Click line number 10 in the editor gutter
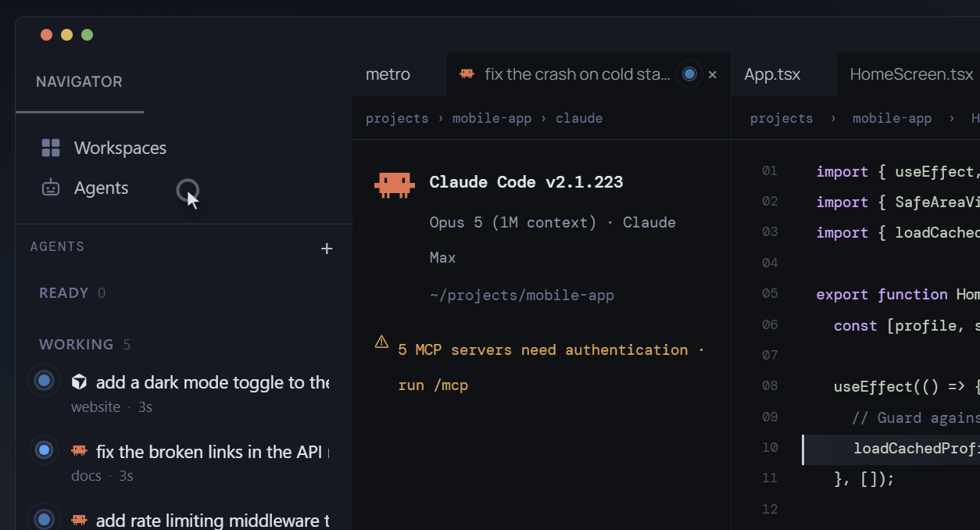The height and width of the screenshot is (530, 980). 770,448
